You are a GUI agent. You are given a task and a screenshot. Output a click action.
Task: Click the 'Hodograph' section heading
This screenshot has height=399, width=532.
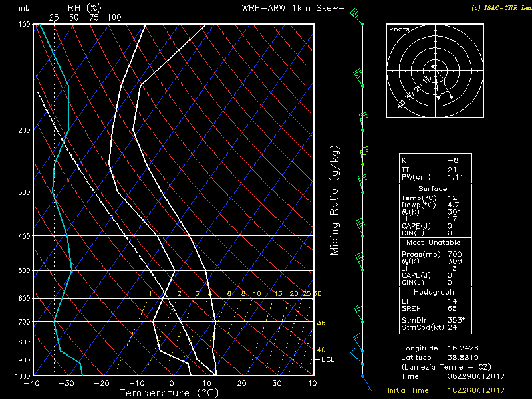point(434,292)
